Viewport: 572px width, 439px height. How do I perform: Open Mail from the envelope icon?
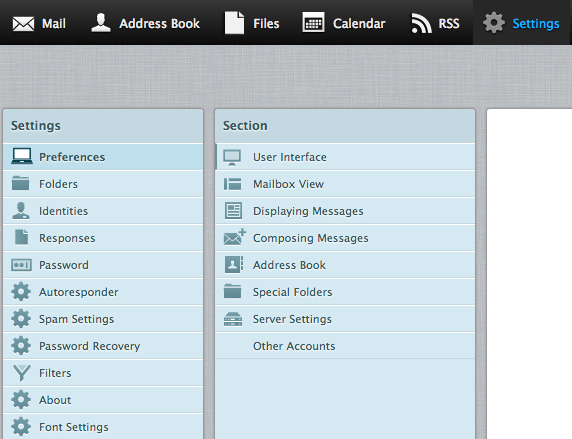pyautogui.click(x=23, y=24)
